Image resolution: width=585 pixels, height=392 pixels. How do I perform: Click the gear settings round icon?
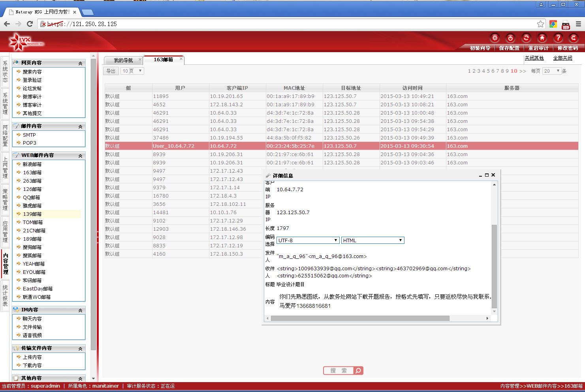click(x=495, y=38)
